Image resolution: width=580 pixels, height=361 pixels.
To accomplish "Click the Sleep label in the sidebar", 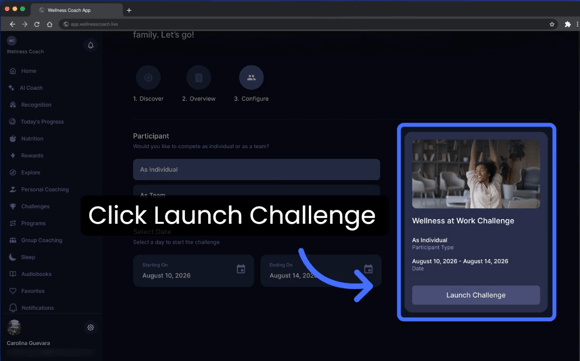I will pyautogui.click(x=28, y=257).
